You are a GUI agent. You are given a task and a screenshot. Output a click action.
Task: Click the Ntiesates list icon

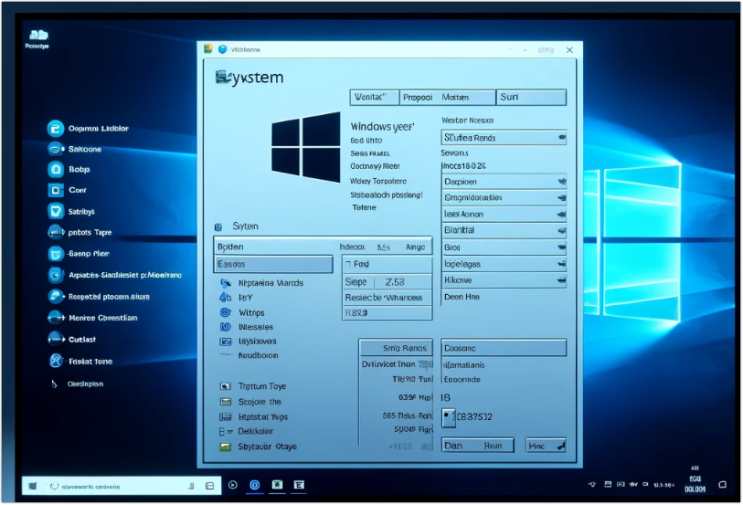225,327
